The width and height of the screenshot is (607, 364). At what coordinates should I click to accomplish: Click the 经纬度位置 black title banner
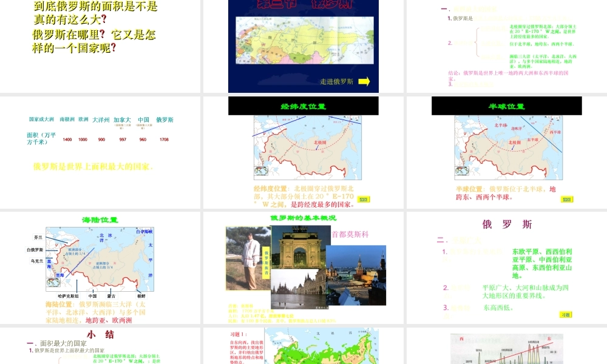coord(303,106)
